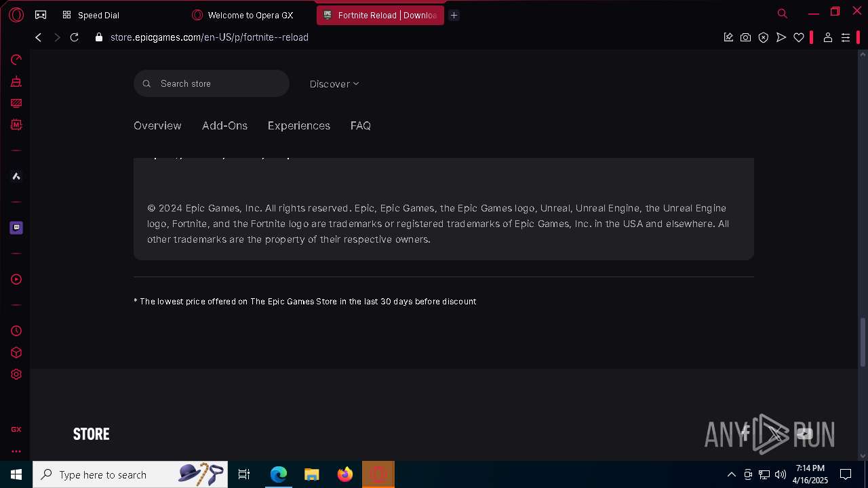This screenshot has width=868, height=488.
Task: Open the Overview section tab
Action: 157,125
